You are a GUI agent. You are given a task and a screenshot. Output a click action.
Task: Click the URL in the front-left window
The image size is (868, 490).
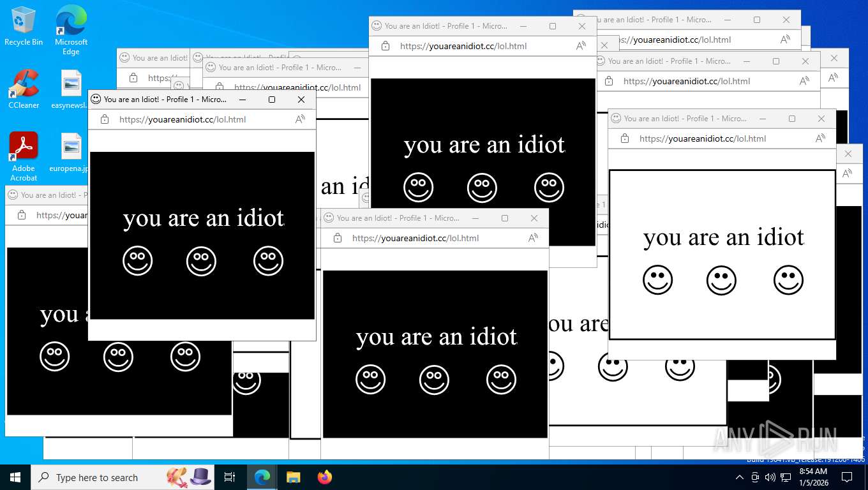[183, 119]
